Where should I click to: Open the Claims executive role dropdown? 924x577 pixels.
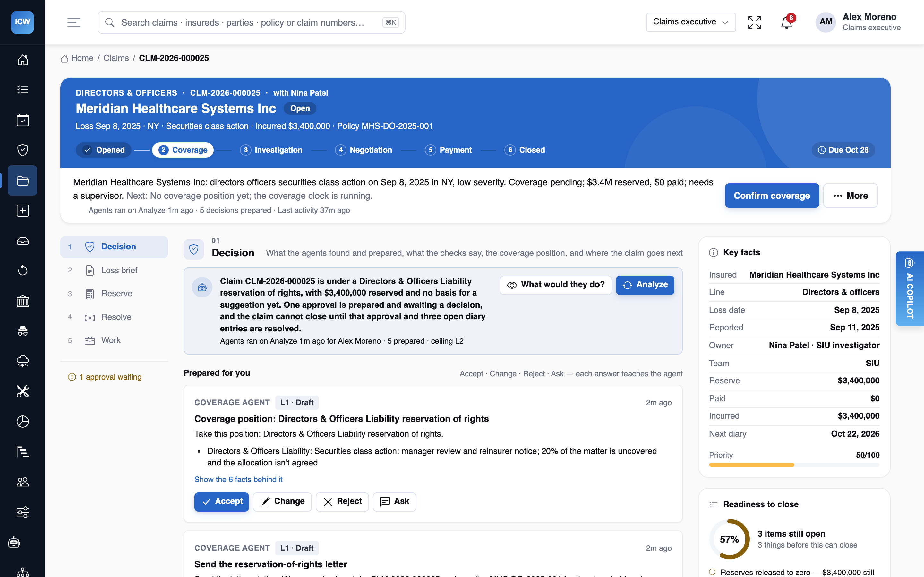click(690, 22)
